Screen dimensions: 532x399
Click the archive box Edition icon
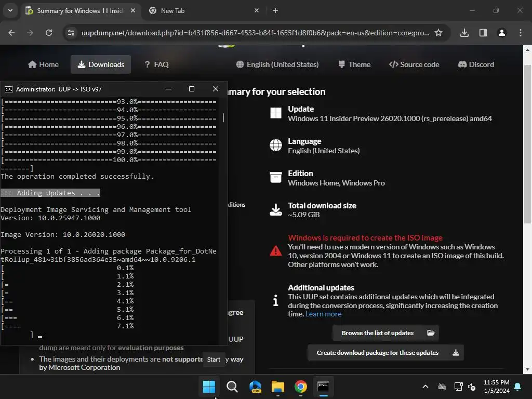pyautogui.click(x=275, y=177)
